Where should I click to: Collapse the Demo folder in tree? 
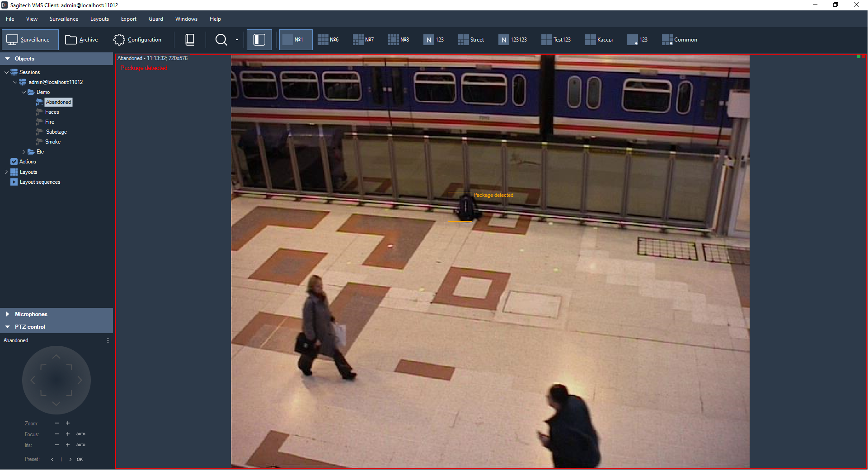(x=24, y=92)
